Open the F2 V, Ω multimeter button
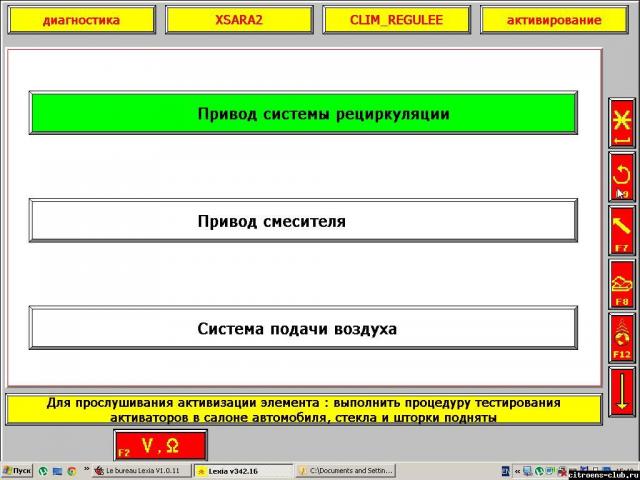 tap(161, 445)
